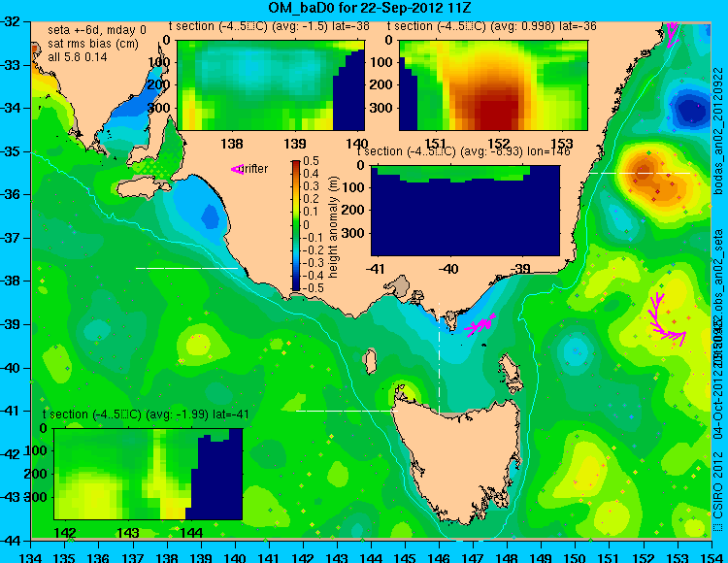Viewport: 728px width, 563px height.
Task: Select the vertical 'bodas_an02_20120922' text
Action: [x=718, y=130]
